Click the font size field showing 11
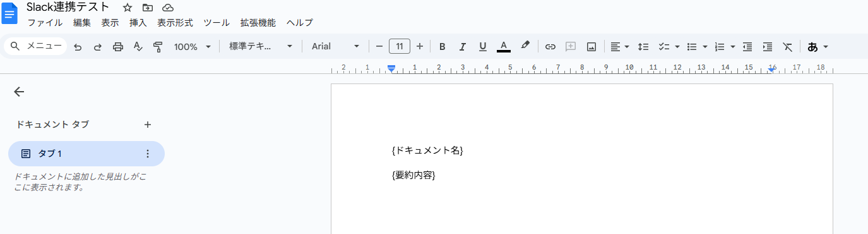This screenshot has height=234, width=868. [x=400, y=46]
